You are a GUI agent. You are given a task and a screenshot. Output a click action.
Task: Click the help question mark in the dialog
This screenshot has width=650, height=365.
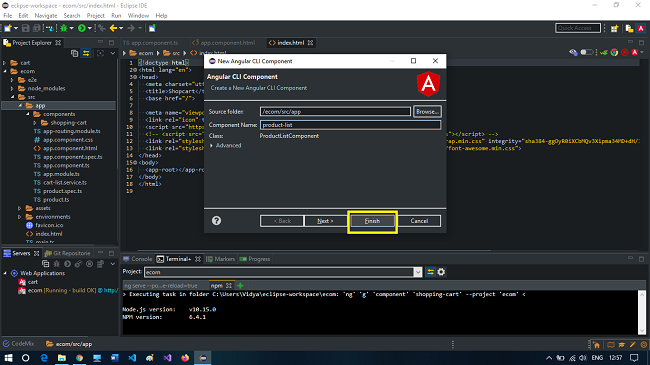[216, 221]
